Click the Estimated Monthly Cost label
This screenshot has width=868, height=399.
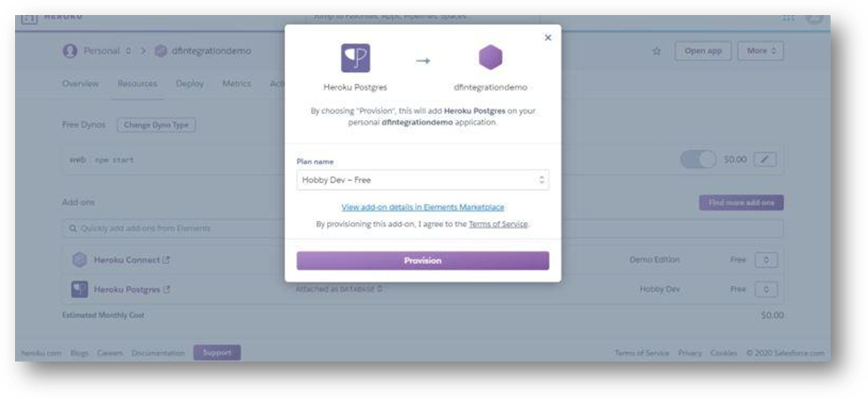click(x=103, y=315)
